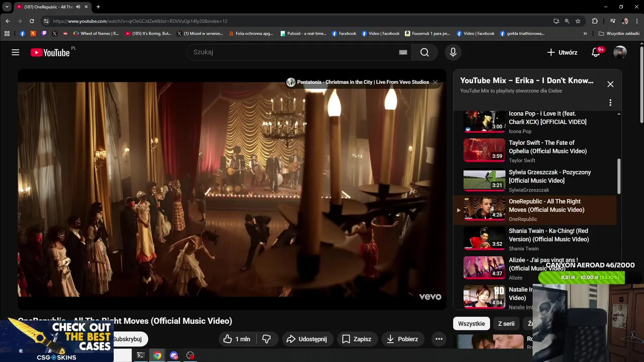Dismiss the Pentatonix card overlay
The width and height of the screenshot is (644, 362).
click(x=435, y=82)
